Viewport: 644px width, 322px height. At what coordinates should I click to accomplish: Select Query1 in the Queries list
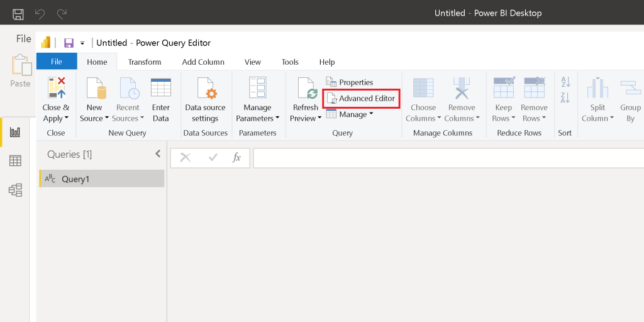tap(75, 179)
